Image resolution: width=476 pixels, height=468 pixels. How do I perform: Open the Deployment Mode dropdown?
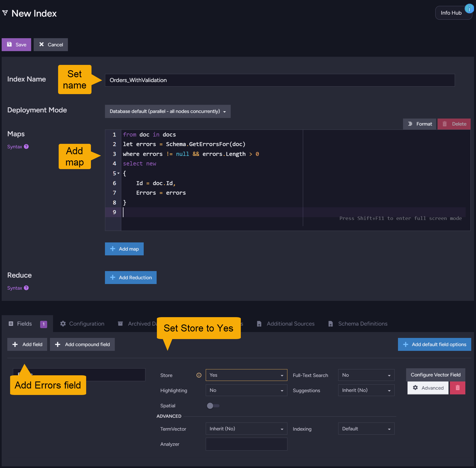pos(168,111)
